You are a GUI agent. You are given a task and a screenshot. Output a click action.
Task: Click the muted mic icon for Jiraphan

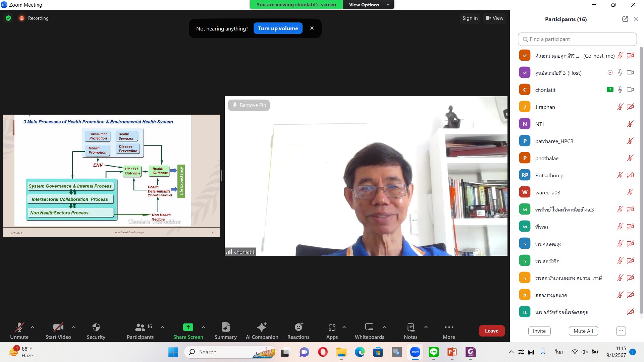pos(620,107)
